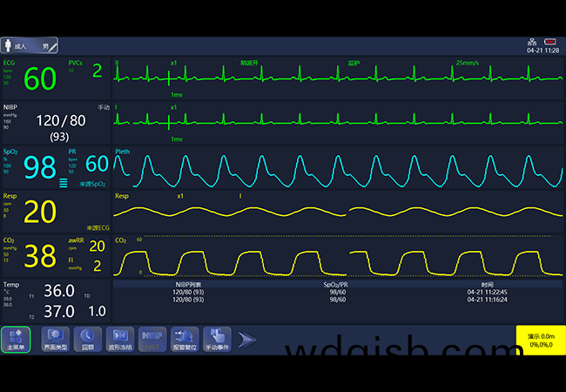Viewport: 566px width, 392px height.
Task: Select the Fi CO2 value 2
Action: pos(98,266)
